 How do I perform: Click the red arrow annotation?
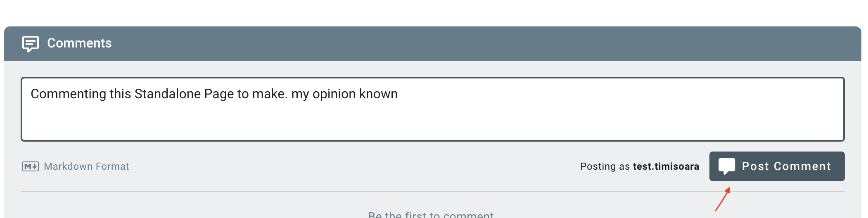click(723, 199)
